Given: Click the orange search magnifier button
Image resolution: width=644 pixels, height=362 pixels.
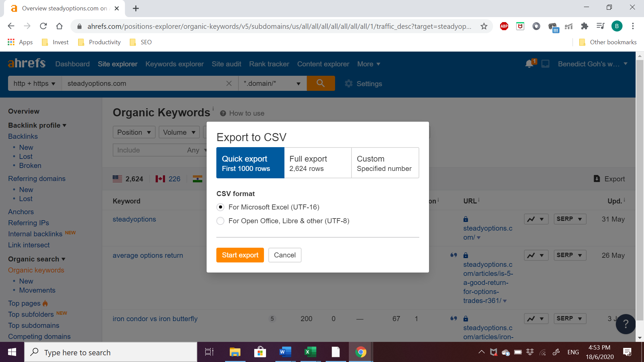Looking at the screenshot, I should [321, 83].
